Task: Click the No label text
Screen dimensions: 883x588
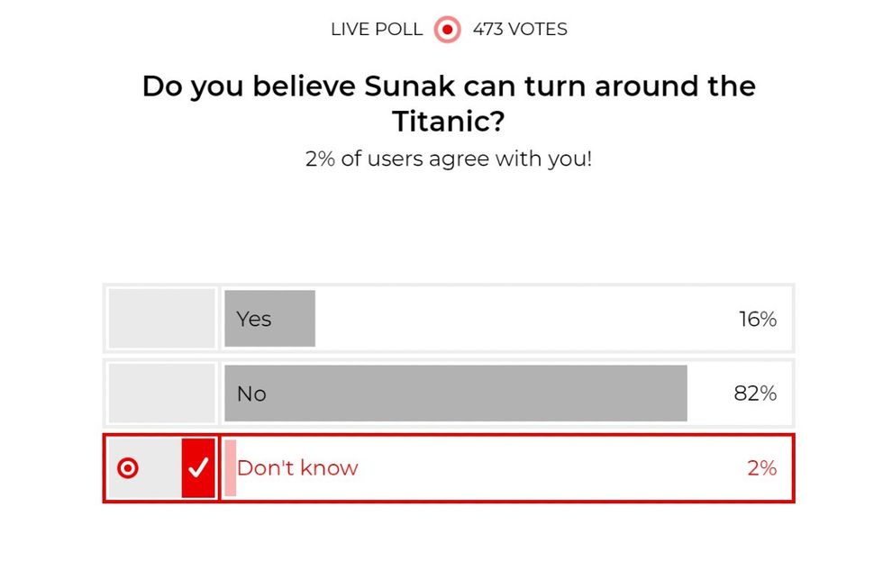Action: 250,393
